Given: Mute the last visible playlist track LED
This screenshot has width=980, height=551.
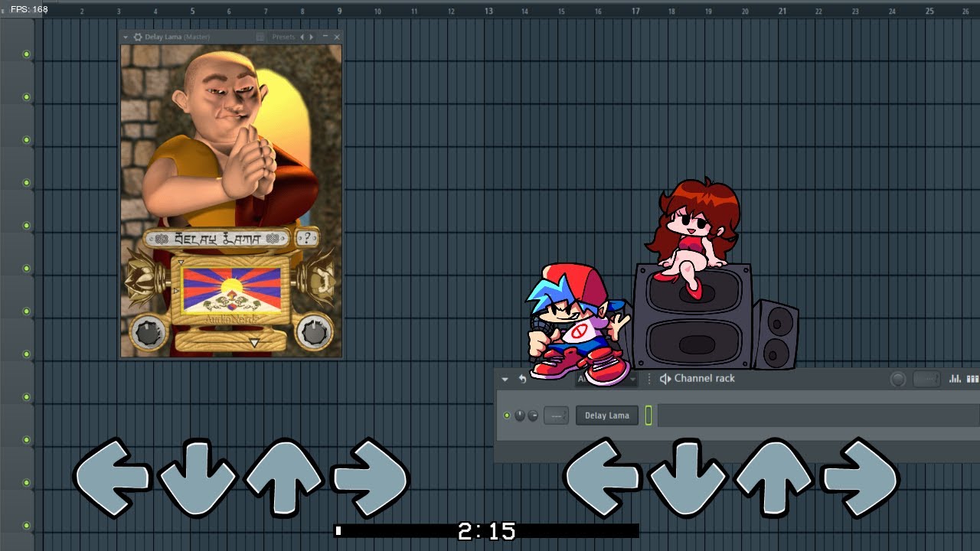Looking at the screenshot, I should (x=27, y=526).
